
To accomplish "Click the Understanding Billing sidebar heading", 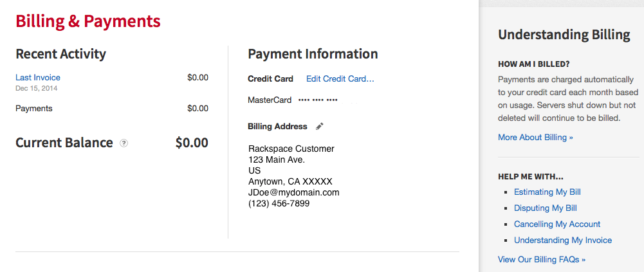I will 564,35.
